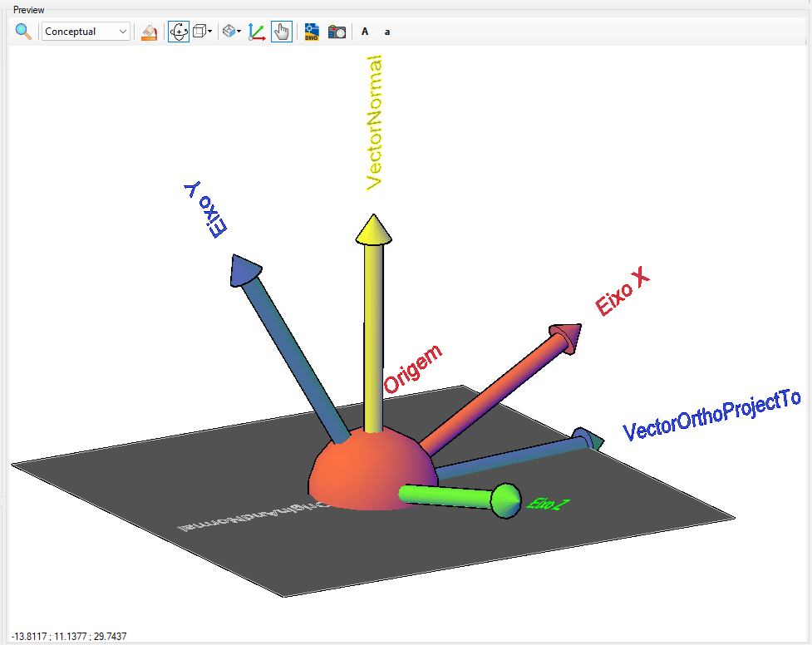Screen dimensions: 812x645
Task: Select the magnifier zoom tool
Action: [x=22, y=31]
